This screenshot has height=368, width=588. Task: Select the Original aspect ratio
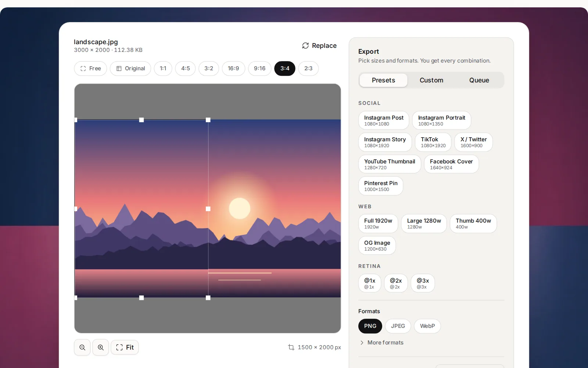coord(130,68)
